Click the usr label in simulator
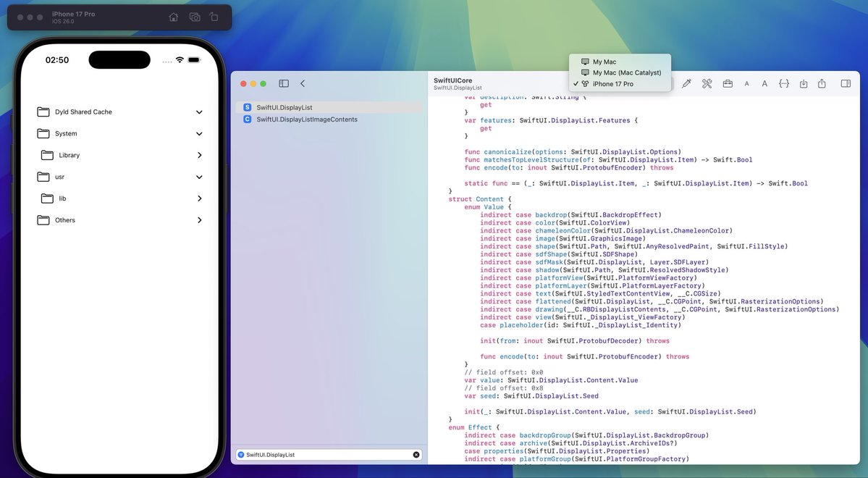 (60, 177)
